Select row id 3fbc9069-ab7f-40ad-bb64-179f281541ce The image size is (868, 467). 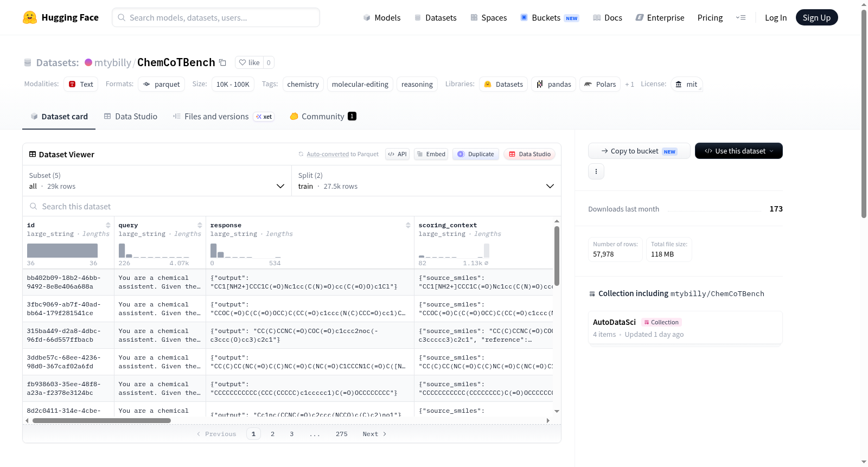(68, 309)
